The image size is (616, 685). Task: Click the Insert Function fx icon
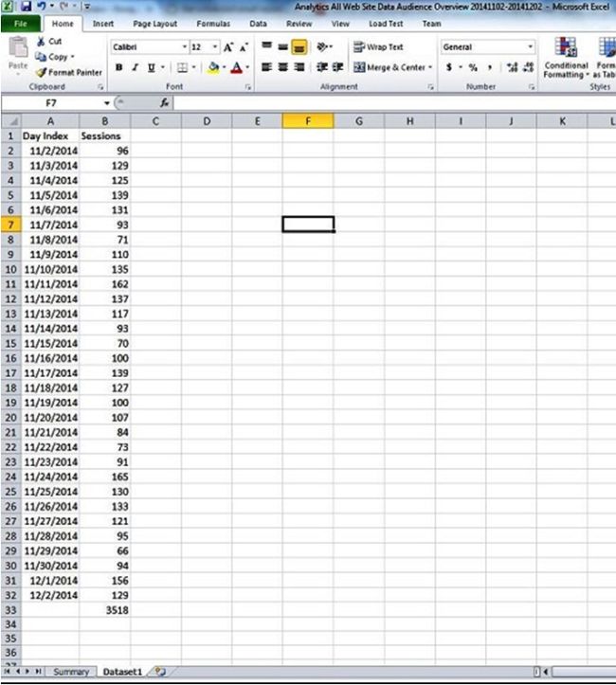pos(164,102)
